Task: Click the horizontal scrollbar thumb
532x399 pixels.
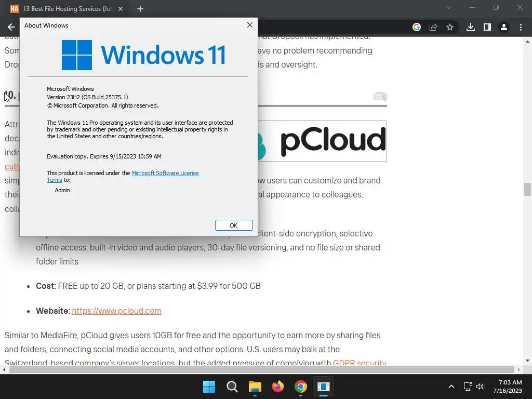Action: pyautogui.click(x=262, y=369)
